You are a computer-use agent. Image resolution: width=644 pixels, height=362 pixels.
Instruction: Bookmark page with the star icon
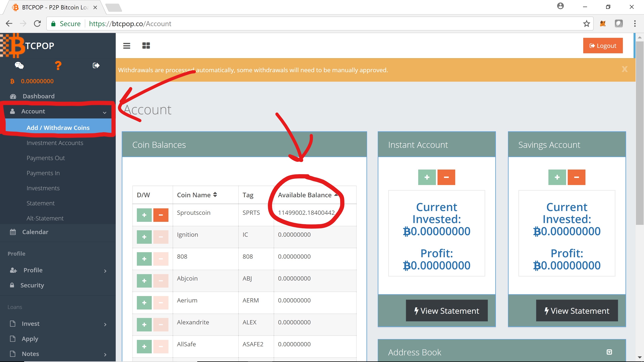(586, 24)
